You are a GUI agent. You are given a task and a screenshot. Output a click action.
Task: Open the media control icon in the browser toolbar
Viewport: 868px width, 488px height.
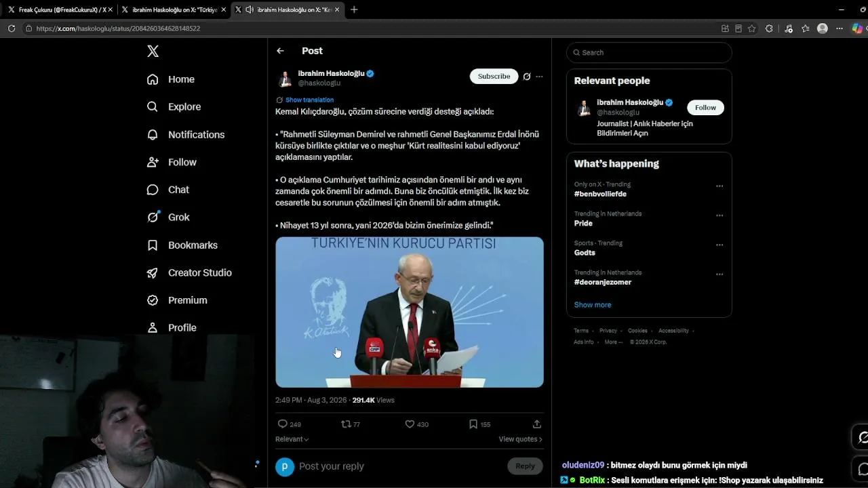[788, 28]
